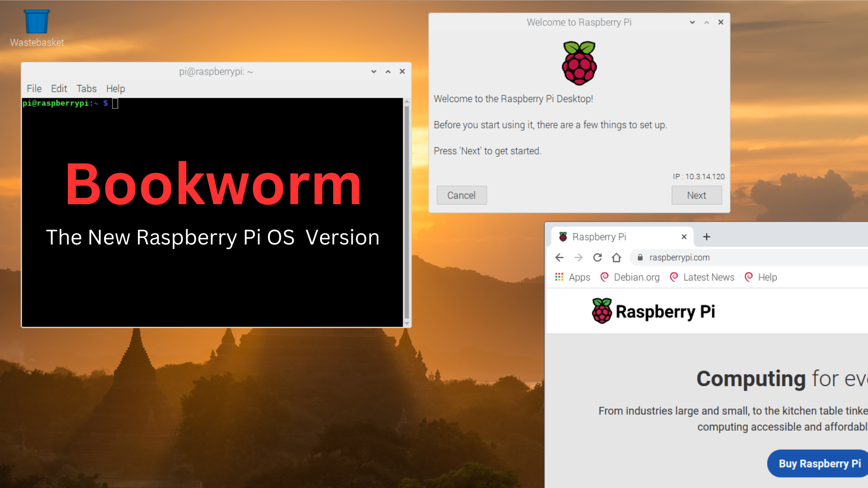The image size is (868, 488).
Task: Open the Chromium Apps shortcut
Action: click(571, 277)
